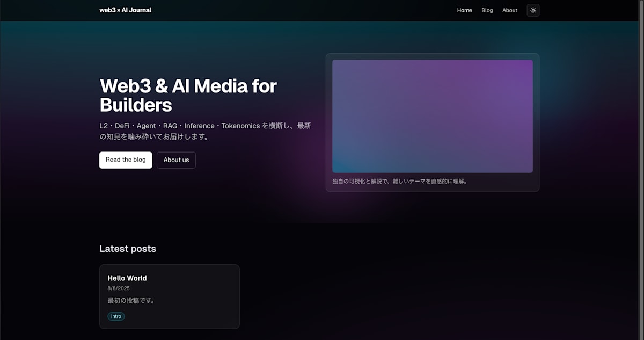Open the purple gradient hero image
This screenshot has height=340, width=644.
(x=433, y=116)
